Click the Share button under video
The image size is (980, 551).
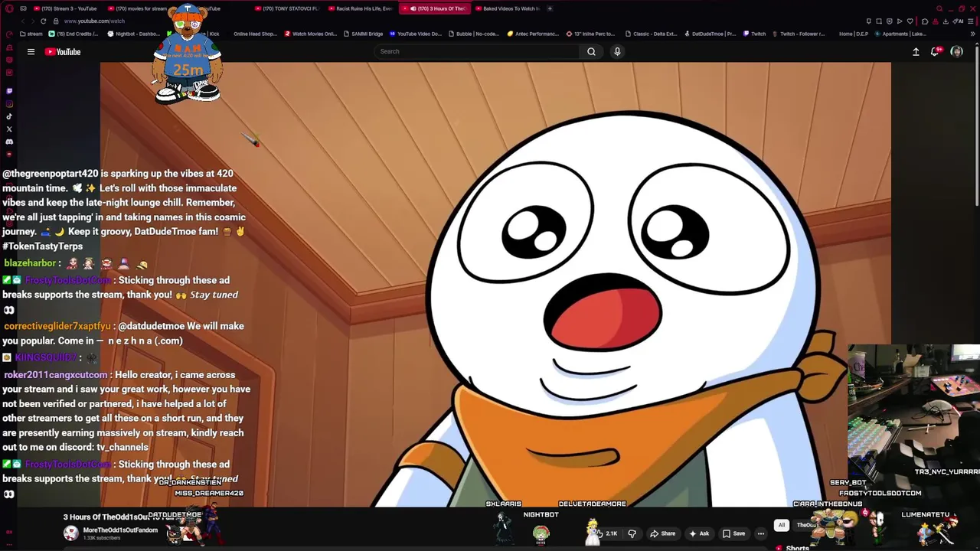(662, 533)
